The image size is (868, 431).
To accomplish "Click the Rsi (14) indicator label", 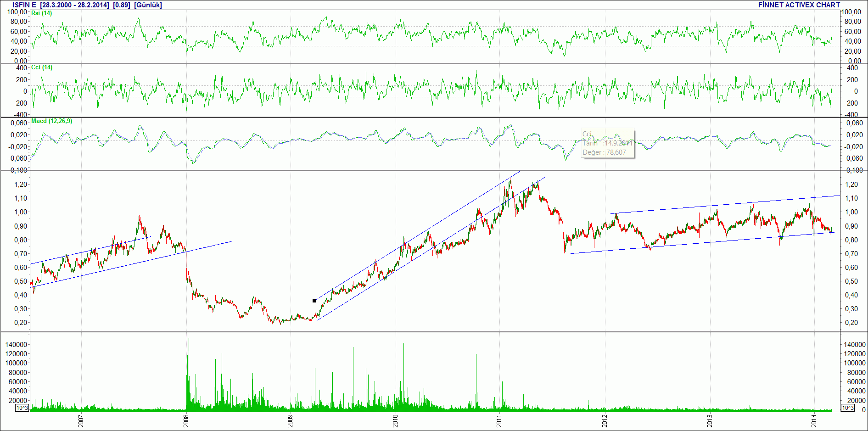I will 42,13.
